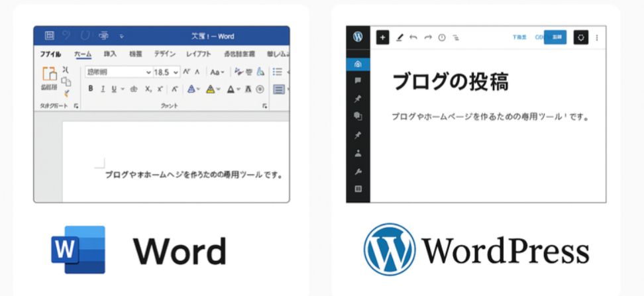Click the ブログの投稿 post title field

click(x=451, y=81)
